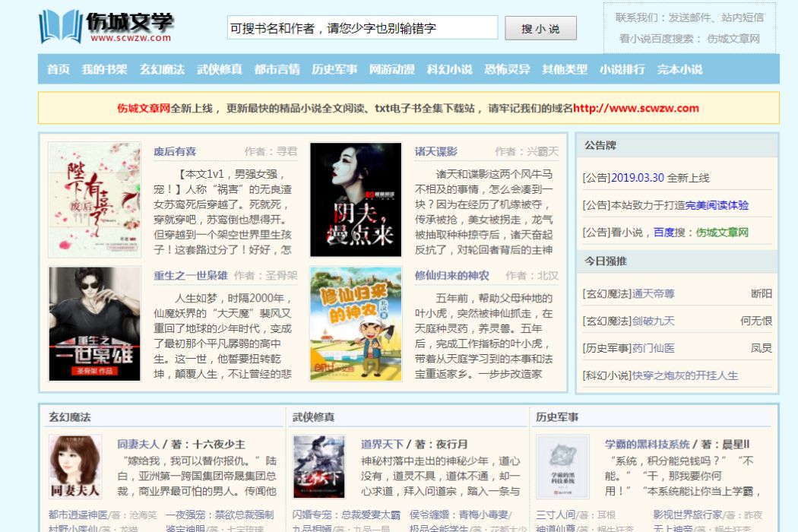Open the 同妻夫人 title link
Viewport: 798px width, 532px height.
(138, 445)
